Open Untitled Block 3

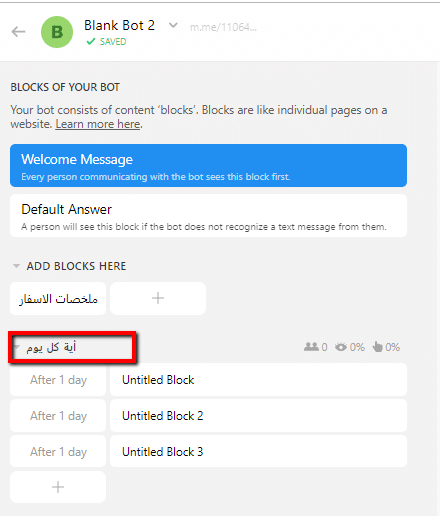tap(258, 452)
